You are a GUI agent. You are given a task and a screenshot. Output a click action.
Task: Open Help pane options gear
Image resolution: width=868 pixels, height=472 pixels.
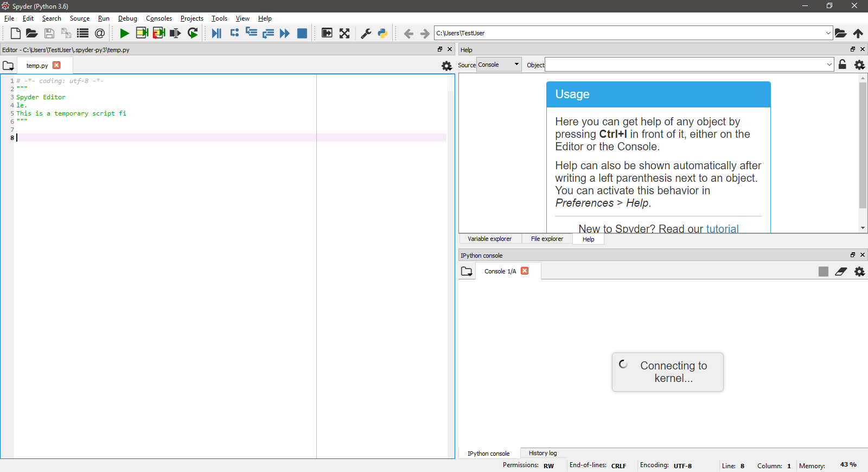pos(859,65)
